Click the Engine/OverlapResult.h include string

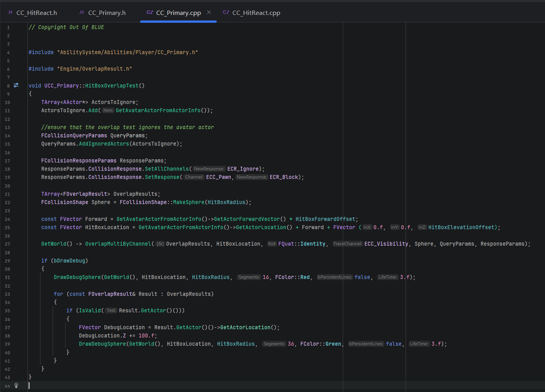95,69
